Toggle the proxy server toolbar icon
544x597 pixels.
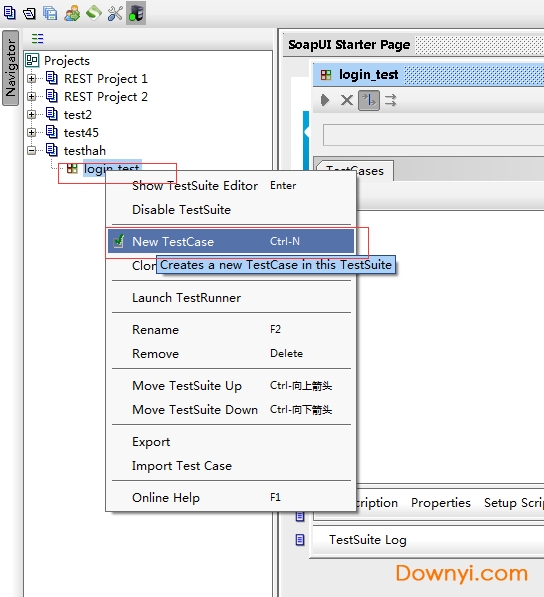pos(136,13)
